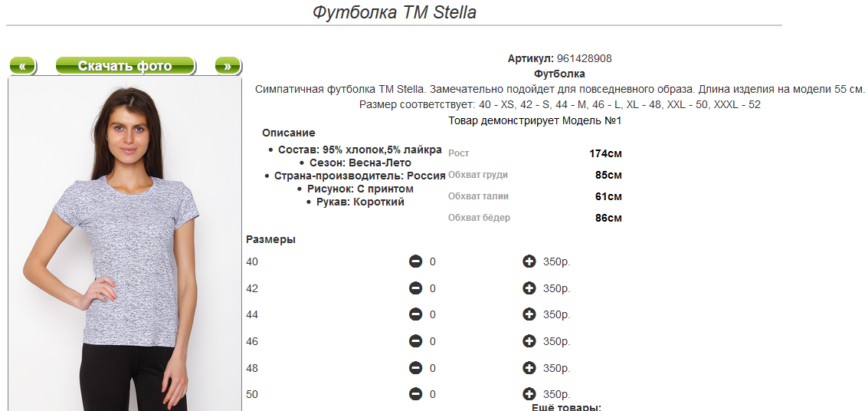This screenshot has height=411, width=868.
Task: Increase quantity for size 40
Action: 529,261
